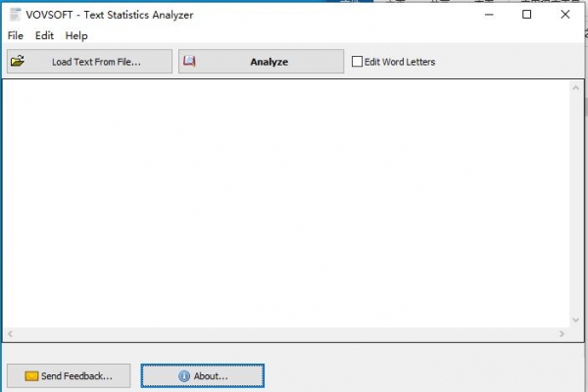Click the vertical scrollbar down arrow

[576, 320]
